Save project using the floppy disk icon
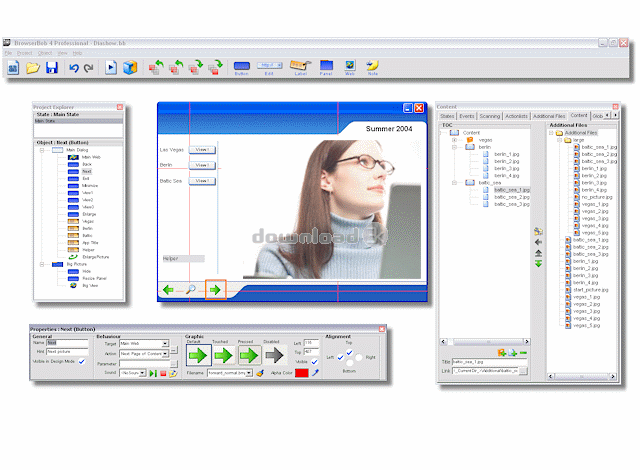The height and width of the screenshot is (470, 640). 52,67
